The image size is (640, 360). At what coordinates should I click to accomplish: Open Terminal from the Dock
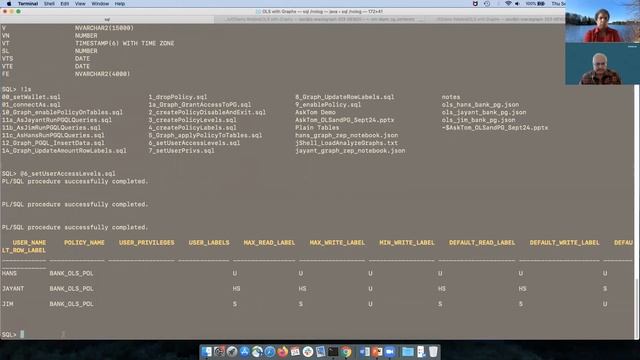coord(333,351)
